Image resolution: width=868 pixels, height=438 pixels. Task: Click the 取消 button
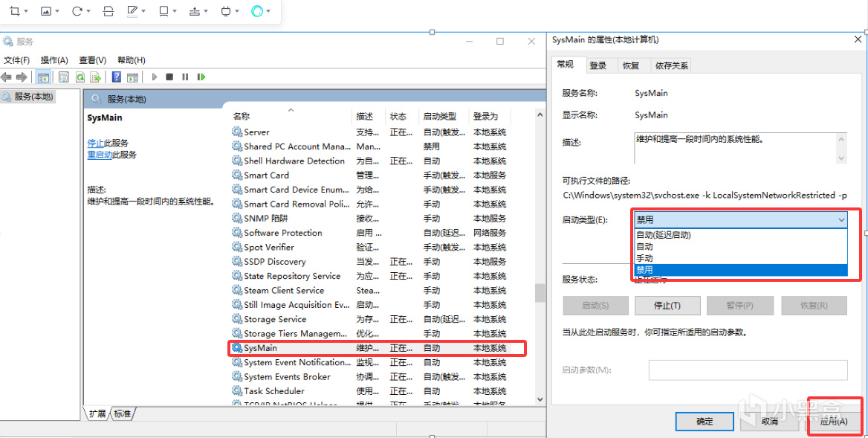point(769,422)
